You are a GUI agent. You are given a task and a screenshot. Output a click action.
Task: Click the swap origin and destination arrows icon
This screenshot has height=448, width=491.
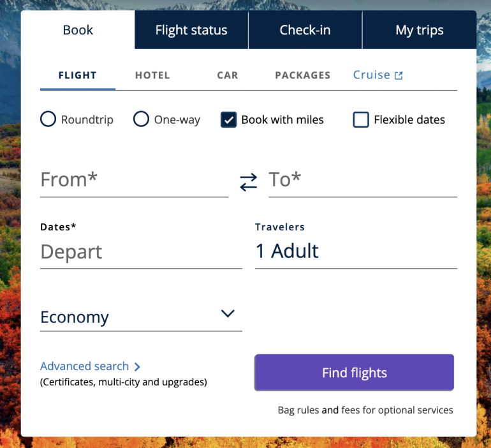[x=248, y=182]
